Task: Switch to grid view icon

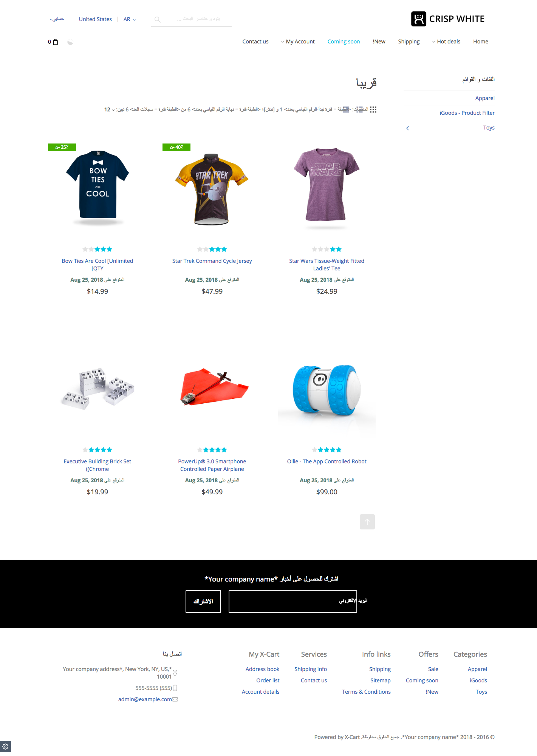Action: point(373,110)
